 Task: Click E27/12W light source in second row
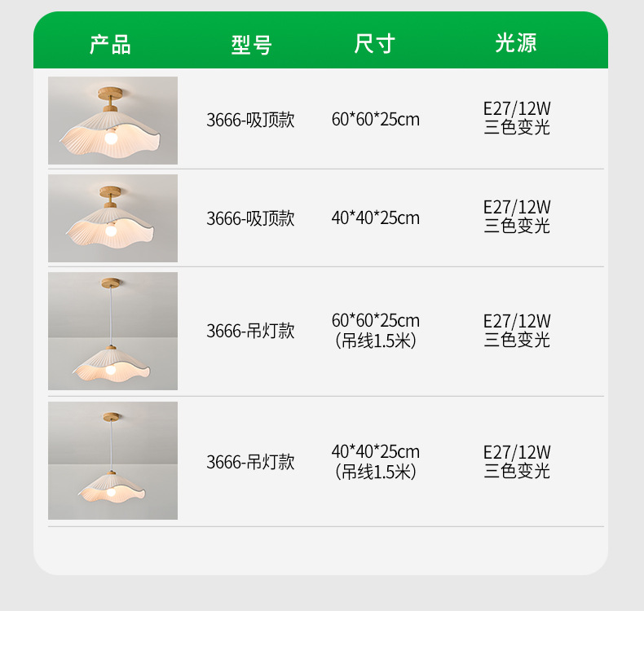coord(517,207)
